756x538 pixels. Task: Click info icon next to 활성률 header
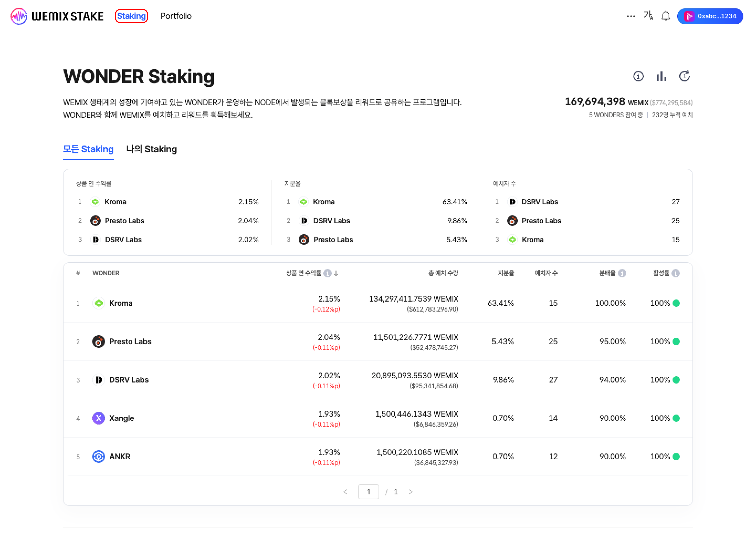click(x=676, y=273)
